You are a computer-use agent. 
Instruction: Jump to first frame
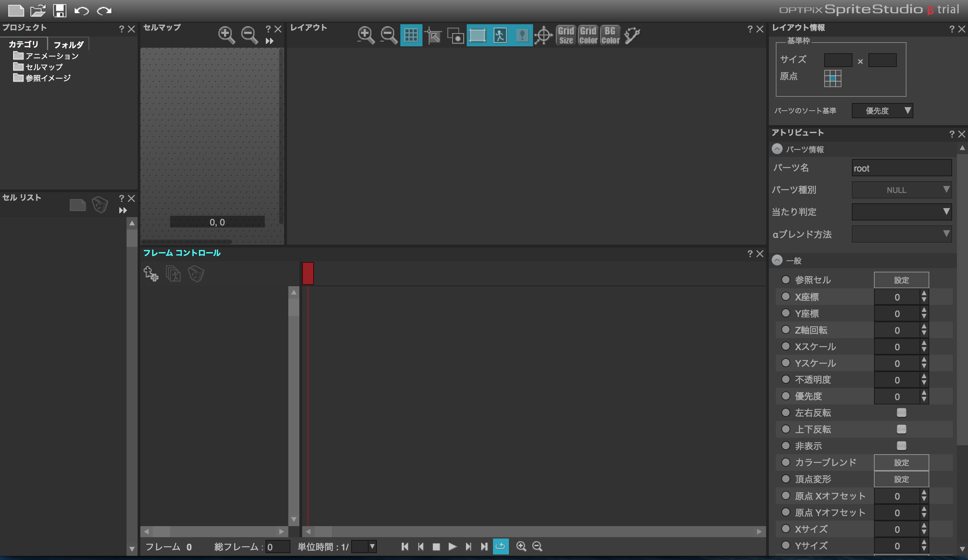[x=404, y=547]
